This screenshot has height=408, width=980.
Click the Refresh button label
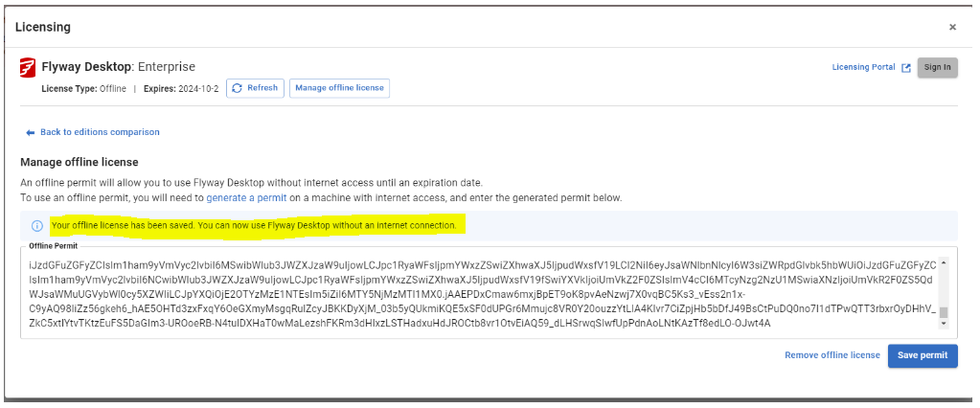point(262,88)
